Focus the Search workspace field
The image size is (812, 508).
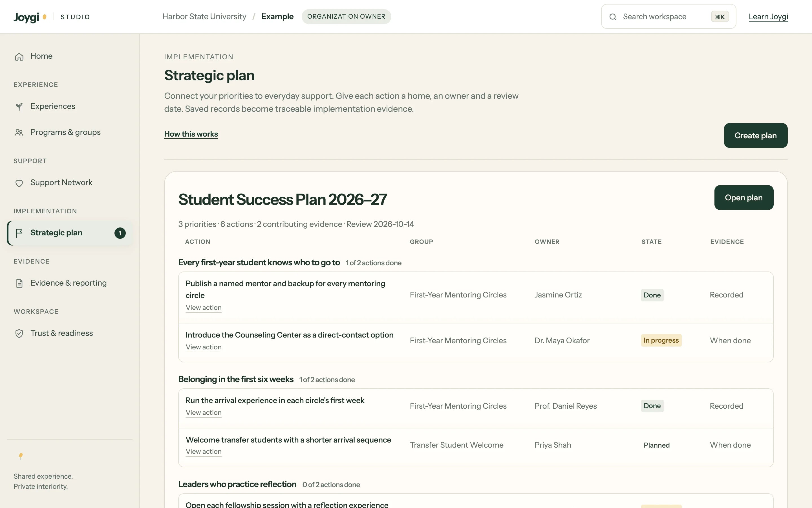point(668,16)
